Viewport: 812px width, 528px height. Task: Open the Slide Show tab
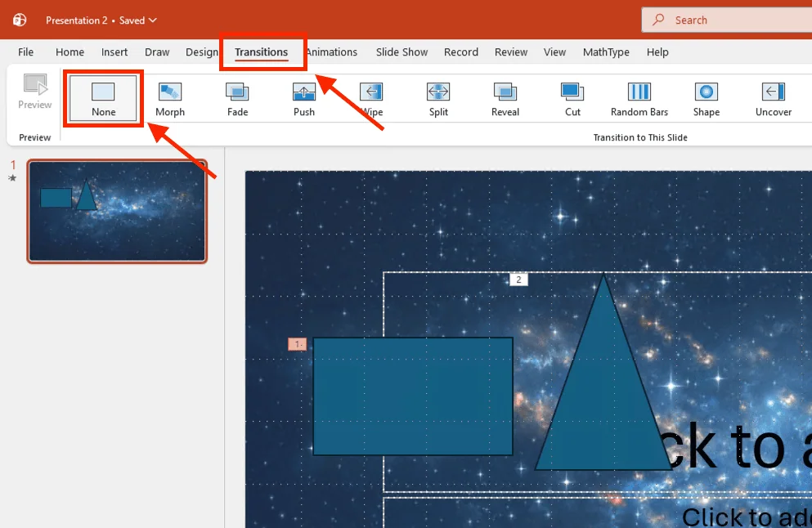point(402,51)
